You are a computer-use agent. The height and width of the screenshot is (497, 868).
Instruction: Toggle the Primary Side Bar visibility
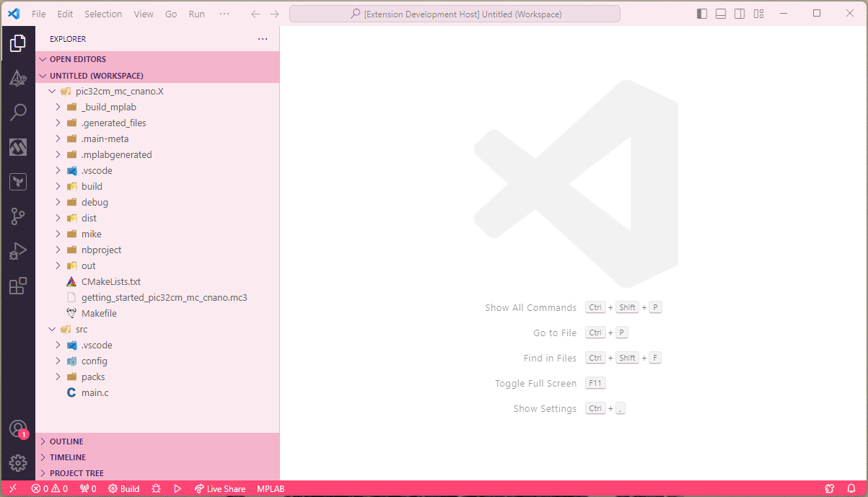click(702, 14)
